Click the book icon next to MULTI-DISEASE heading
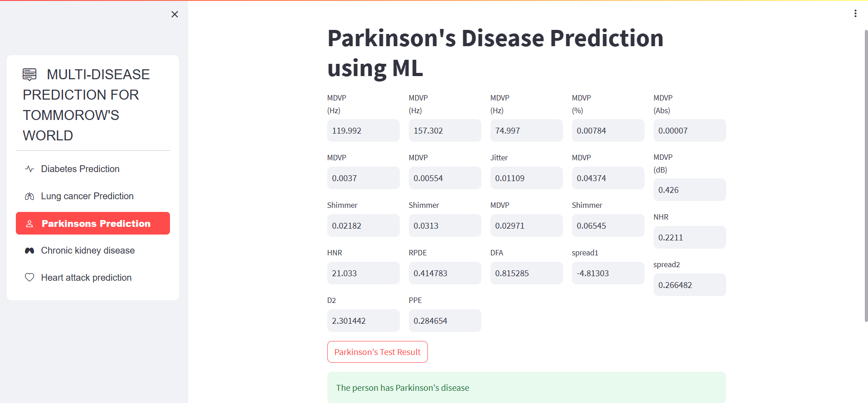Image resolution: width=868 pixels, height=403 pixels. click(x=29, y=74)
